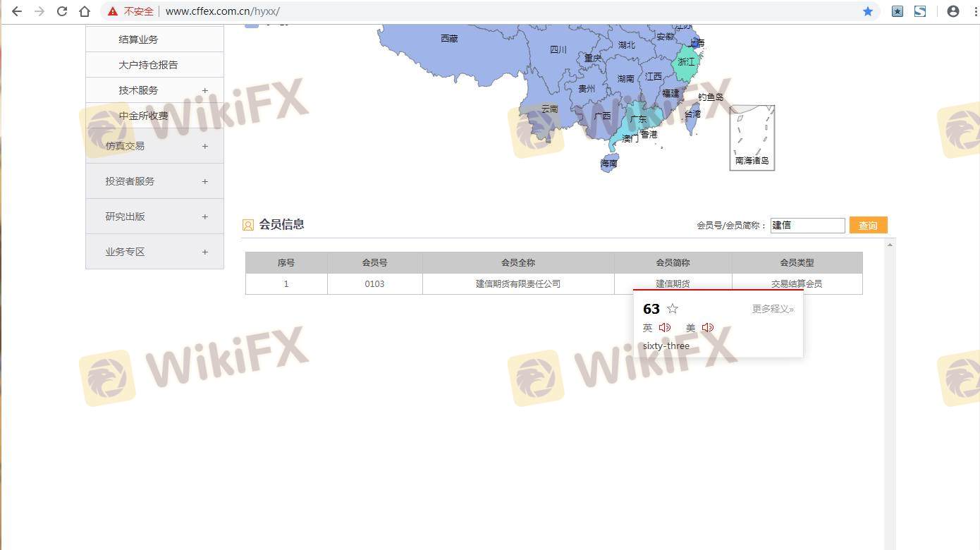The width and height of the screenshot is (980, 550).
Task: Play the American pronunciation speaker icon
Action: point(707,328)
